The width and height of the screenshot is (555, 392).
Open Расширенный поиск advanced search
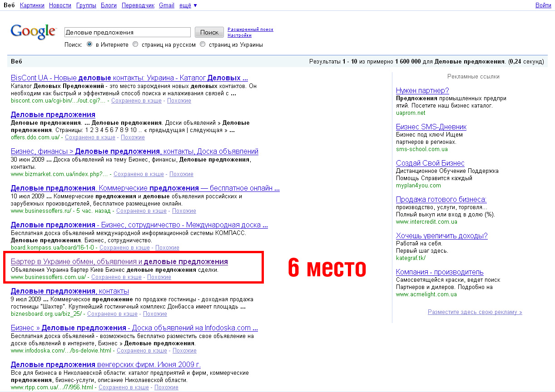tap(250, 29)
